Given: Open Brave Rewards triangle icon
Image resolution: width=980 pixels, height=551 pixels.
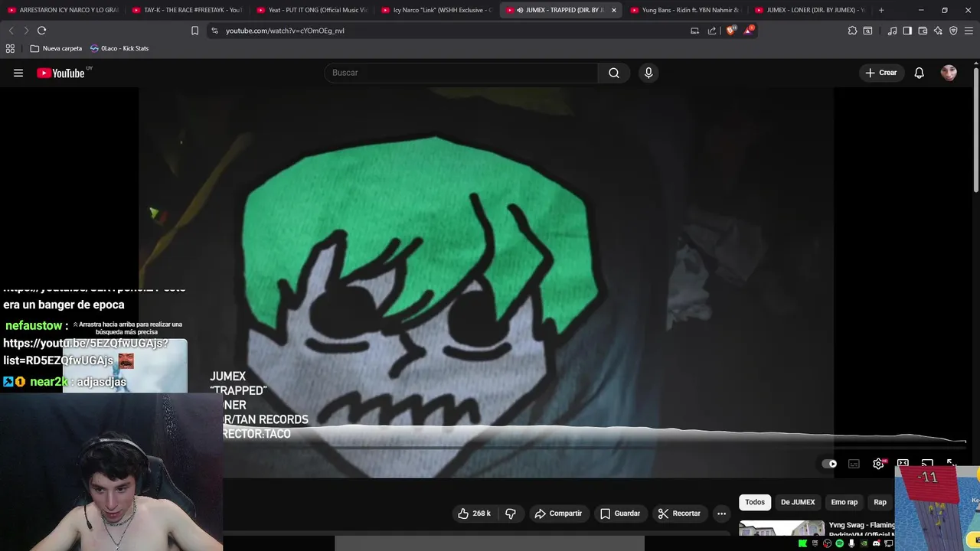Looking at the screenshot, I should point(750,31).
